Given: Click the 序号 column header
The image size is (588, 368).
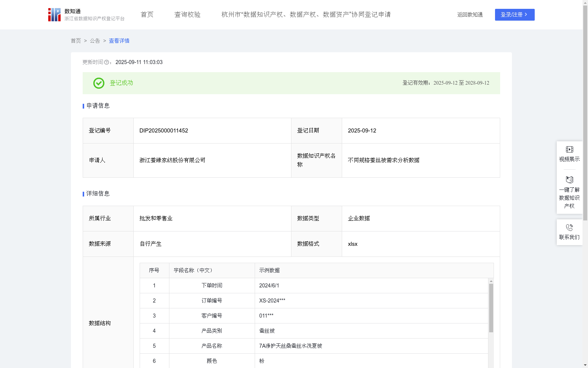Looking at the screenshot, I should point(154,270).
